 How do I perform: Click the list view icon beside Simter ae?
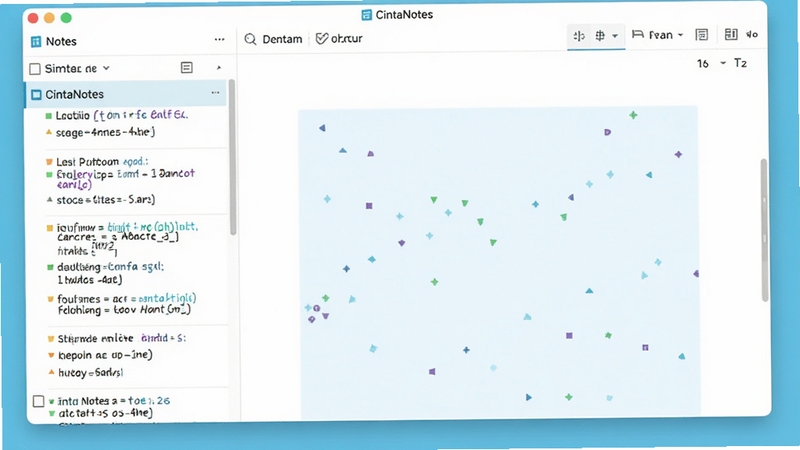[x=187, y=68]
